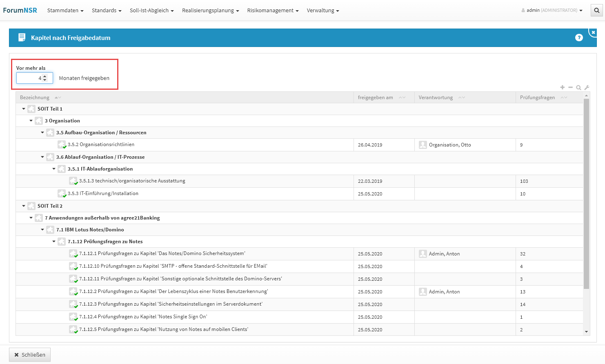Open the Risikomanagement menu
605x364 pixels.
tap(273, 11)
